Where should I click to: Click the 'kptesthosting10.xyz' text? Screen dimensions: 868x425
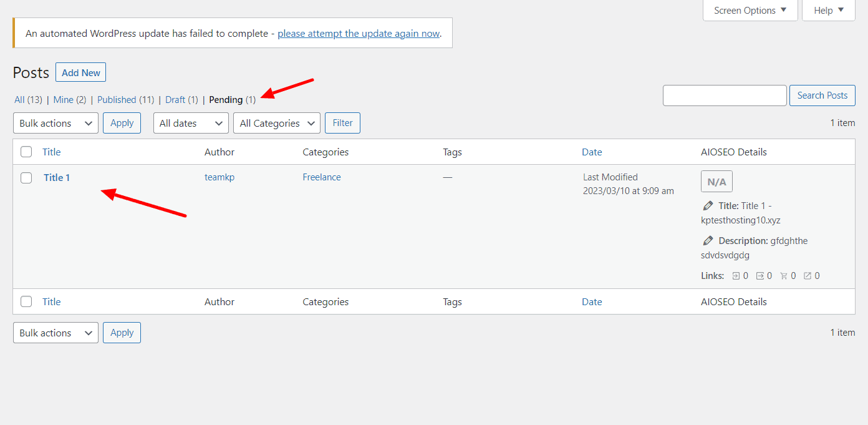pyautogui.click(x=741, y=220)
